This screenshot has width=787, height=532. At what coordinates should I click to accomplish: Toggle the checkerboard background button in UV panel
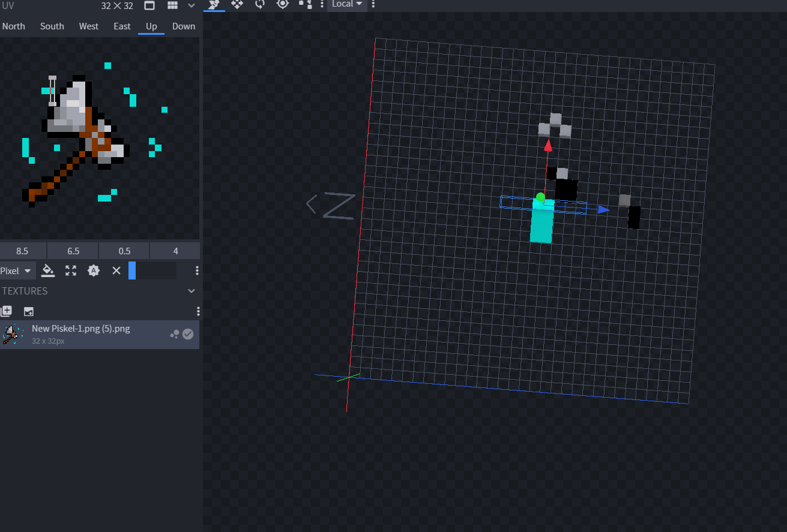click(x=149, y=5)
